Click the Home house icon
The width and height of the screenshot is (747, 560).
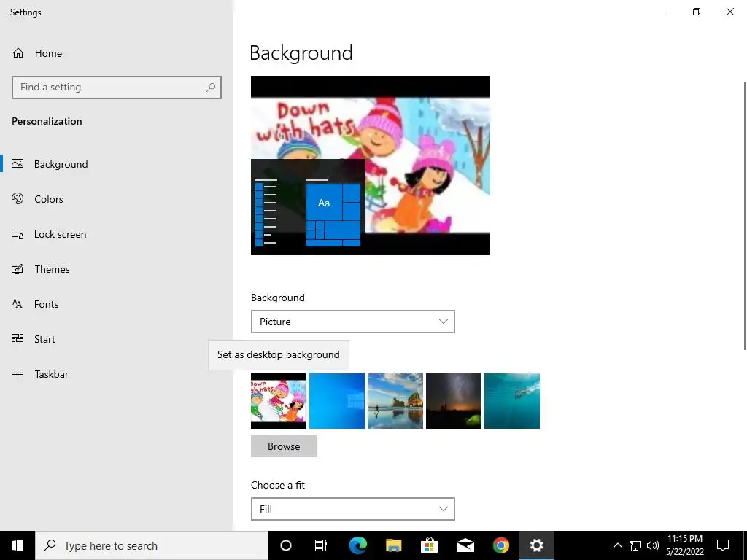tap(18, 52)
